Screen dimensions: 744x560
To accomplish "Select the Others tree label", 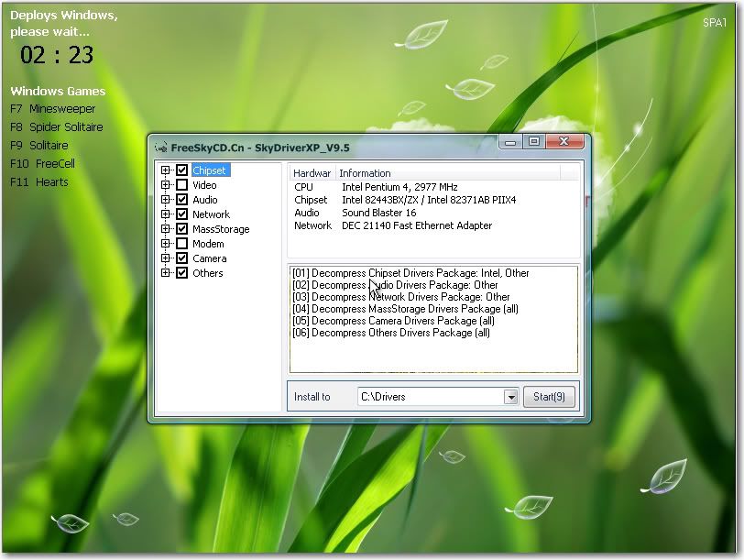I will (208, 273).
